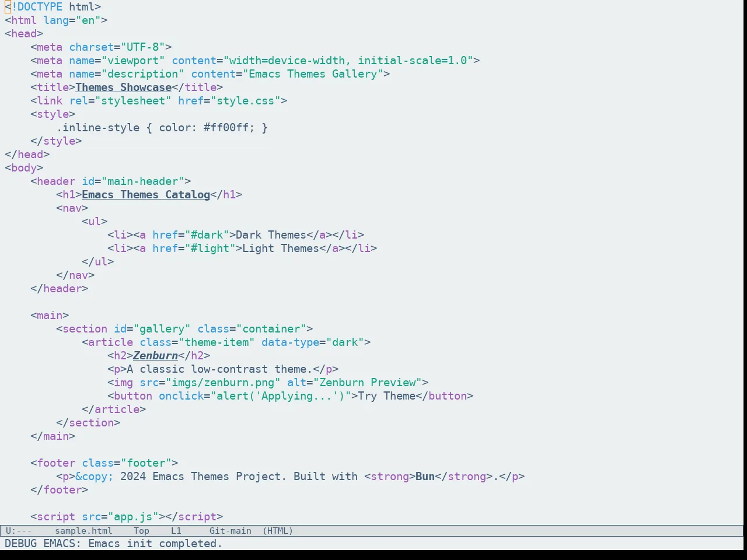Click the echo area message 'Emacs init completed.'

point(155,544)
